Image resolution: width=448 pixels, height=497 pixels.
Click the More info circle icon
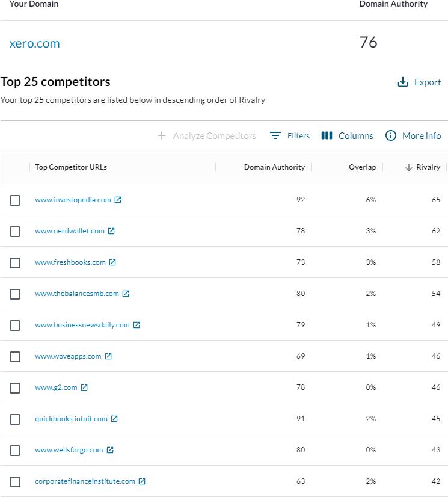click(x=391, y=136)
